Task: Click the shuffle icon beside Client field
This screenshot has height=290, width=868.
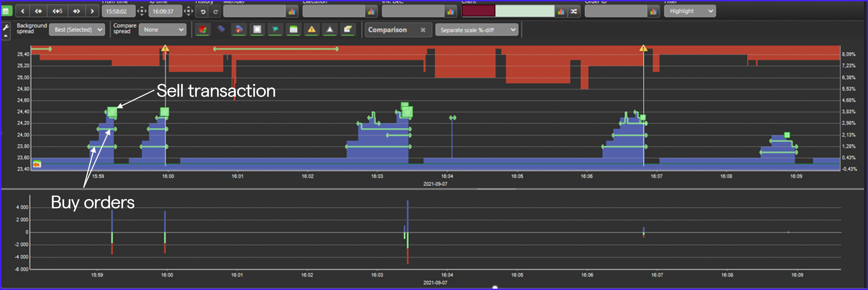Action: 574,11
